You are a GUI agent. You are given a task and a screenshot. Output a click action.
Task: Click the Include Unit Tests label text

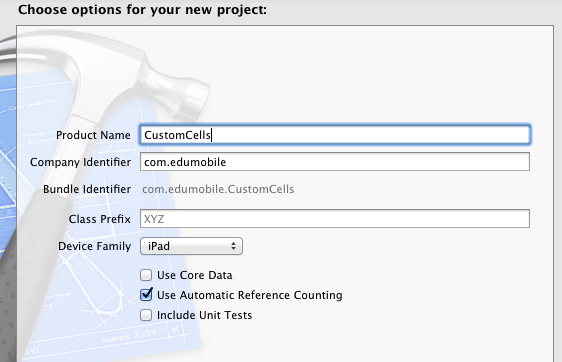204,315
